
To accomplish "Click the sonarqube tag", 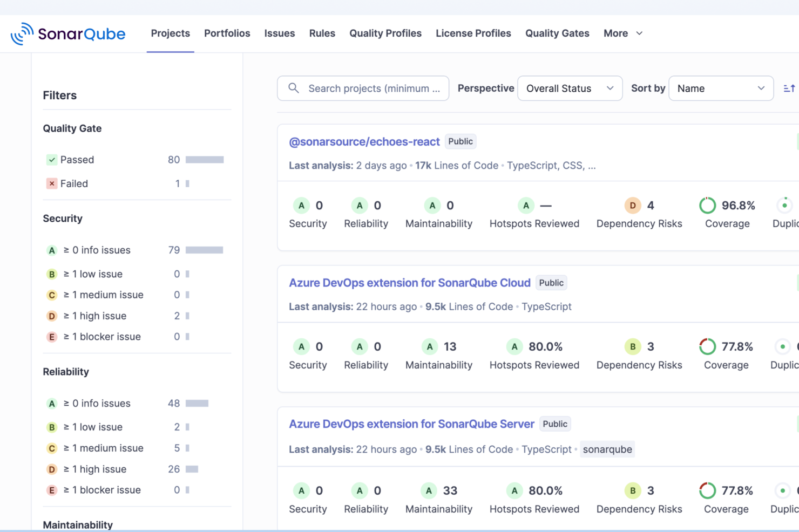I will (607, 449).
